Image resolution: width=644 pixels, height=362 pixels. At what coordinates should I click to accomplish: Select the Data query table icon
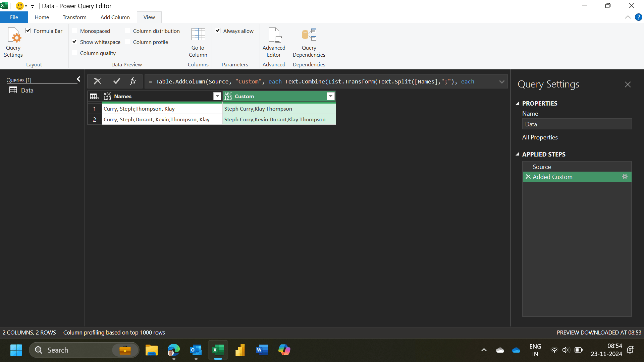pyautogui.click(x=13, y=90)
